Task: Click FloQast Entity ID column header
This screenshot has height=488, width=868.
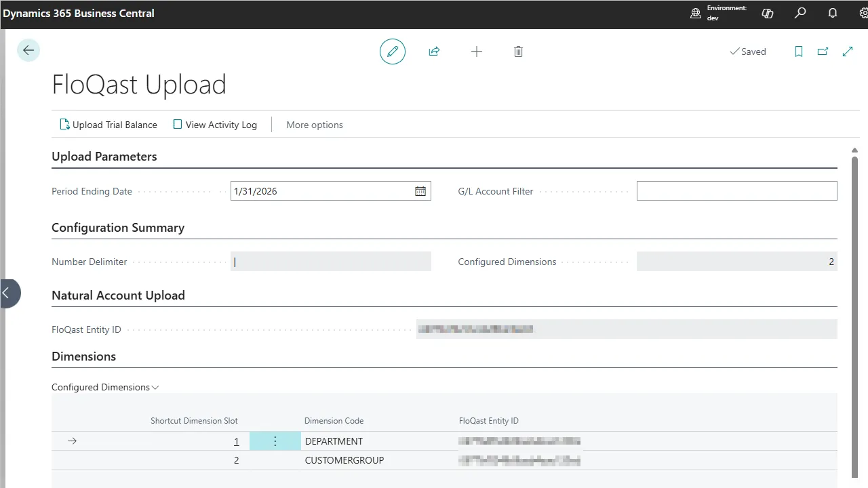Action: click(489, 421)
